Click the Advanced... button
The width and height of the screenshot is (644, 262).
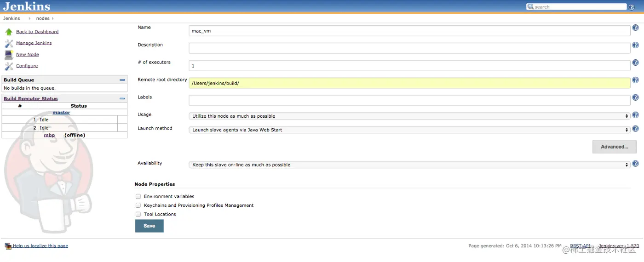tap(615, 147)
